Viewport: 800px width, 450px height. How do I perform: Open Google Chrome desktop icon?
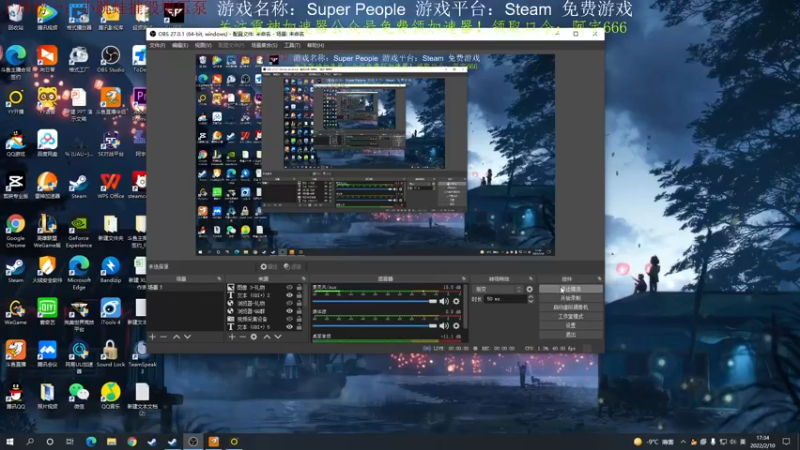[x=15, y=231]
